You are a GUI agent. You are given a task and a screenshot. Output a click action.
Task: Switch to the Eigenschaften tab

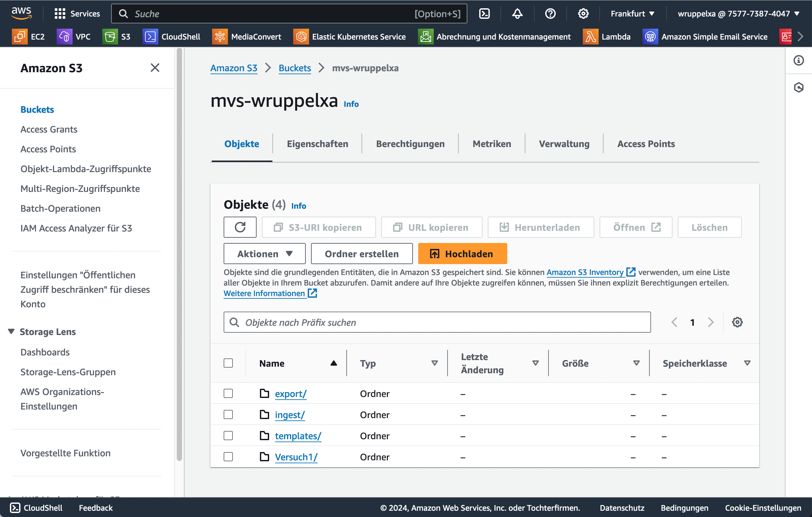click(x=317, y=143)
